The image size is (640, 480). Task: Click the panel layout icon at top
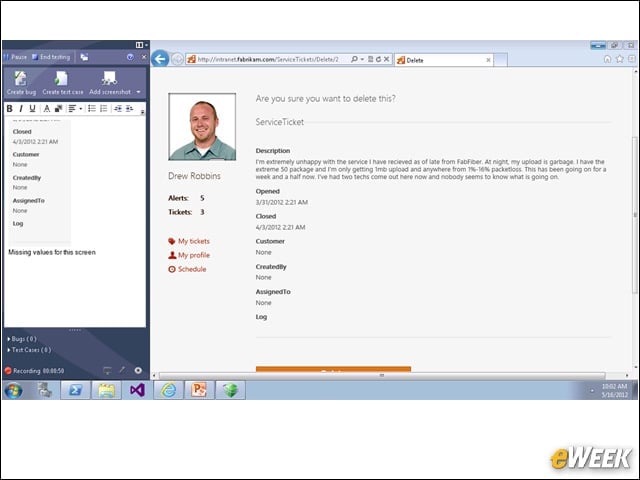[139, 45]
